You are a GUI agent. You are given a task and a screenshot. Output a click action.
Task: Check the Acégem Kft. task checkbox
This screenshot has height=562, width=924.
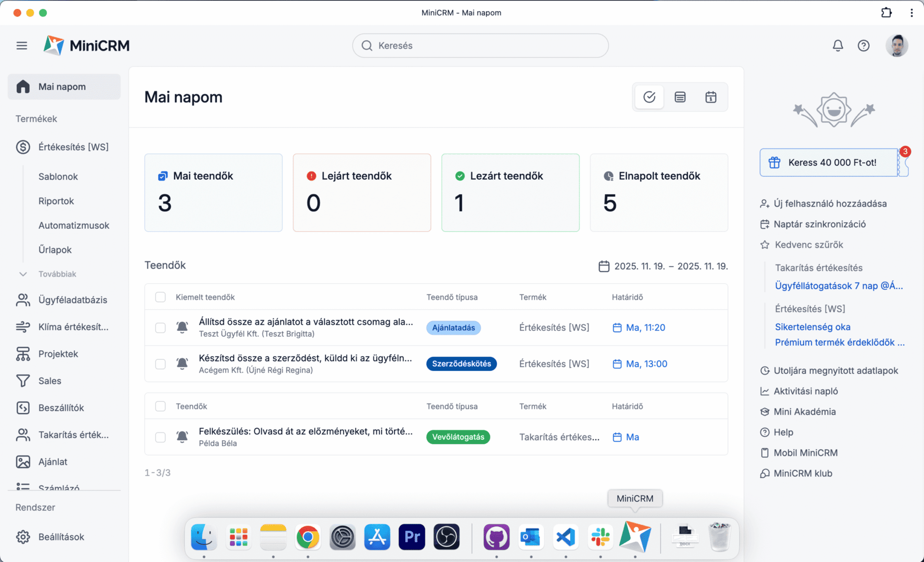(160, 364)
